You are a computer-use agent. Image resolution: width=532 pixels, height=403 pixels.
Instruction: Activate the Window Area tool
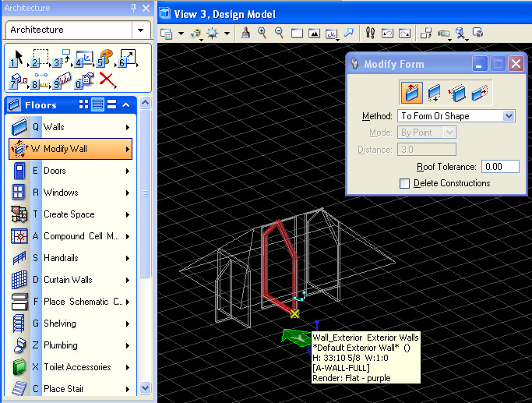(x=297, y=34)
